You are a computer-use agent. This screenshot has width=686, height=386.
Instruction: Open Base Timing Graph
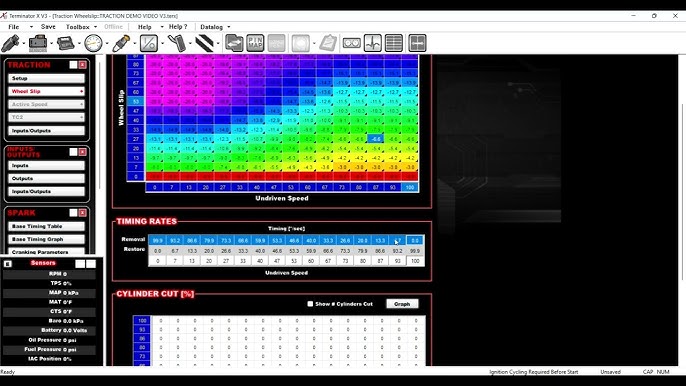click(46, 239)
